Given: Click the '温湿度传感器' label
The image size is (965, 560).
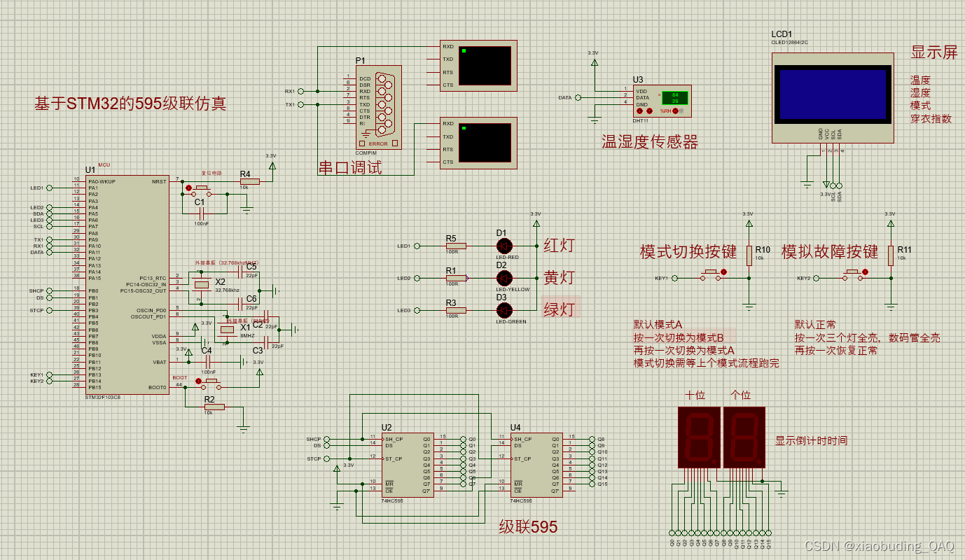Looking at the screenshot, I should coord(650,143).
